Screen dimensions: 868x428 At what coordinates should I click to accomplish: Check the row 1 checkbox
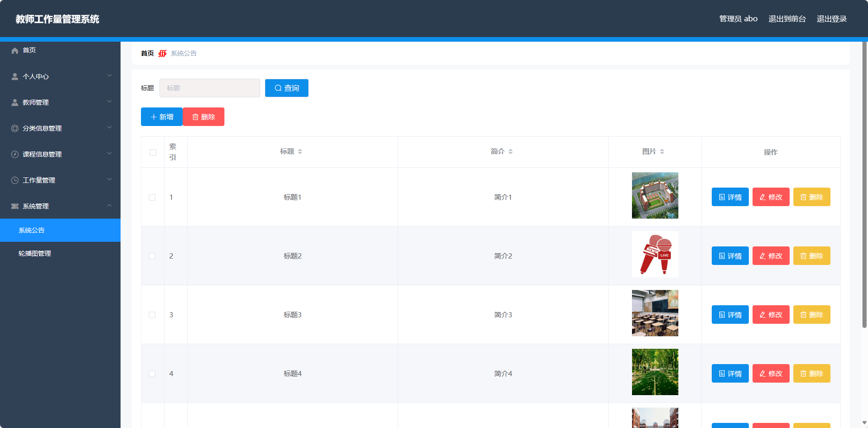coord(152,197)
